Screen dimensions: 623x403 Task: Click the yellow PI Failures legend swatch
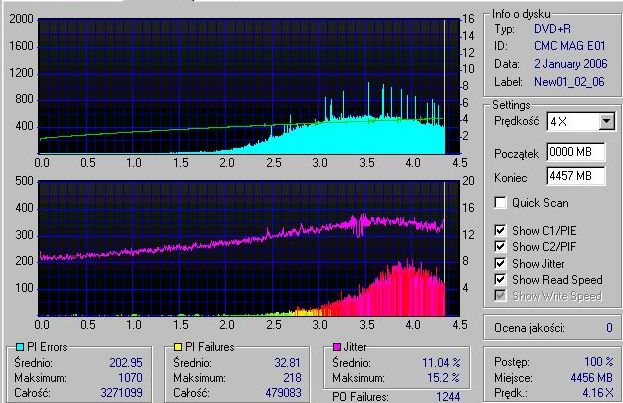(x=178, y=347)
